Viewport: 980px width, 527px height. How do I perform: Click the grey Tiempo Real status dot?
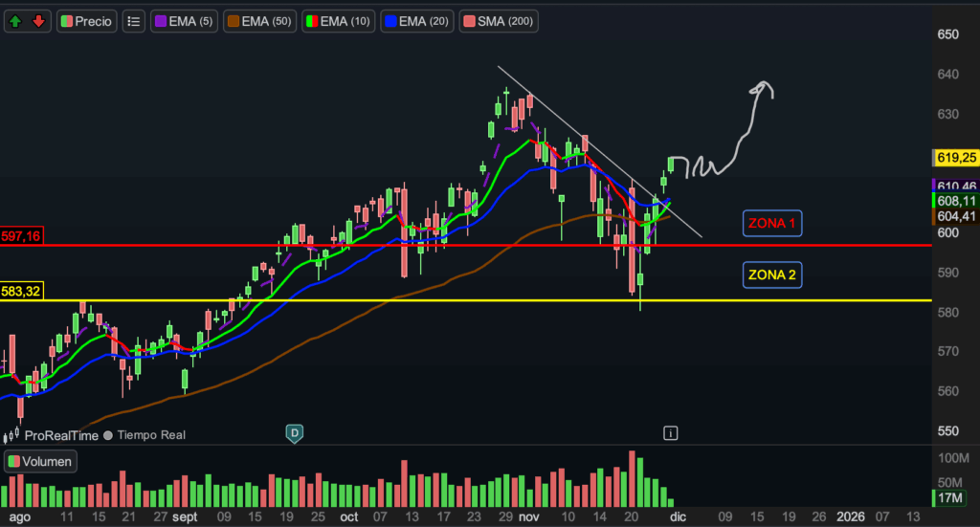pyautogui.click(x=108, y=435)
